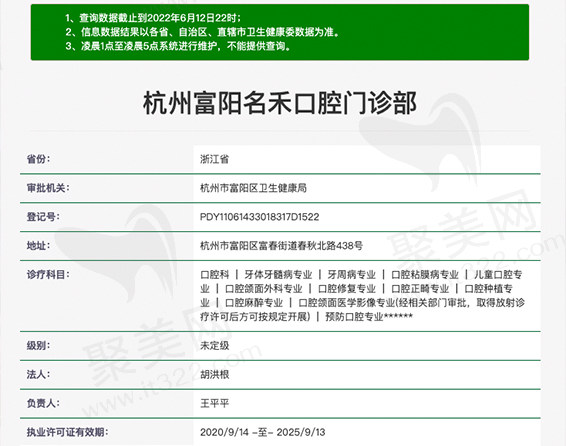This screenshot has width=566, height=446.
Task: Click the 口腔修复专业 entry
Action: click(x=347, y=289)
